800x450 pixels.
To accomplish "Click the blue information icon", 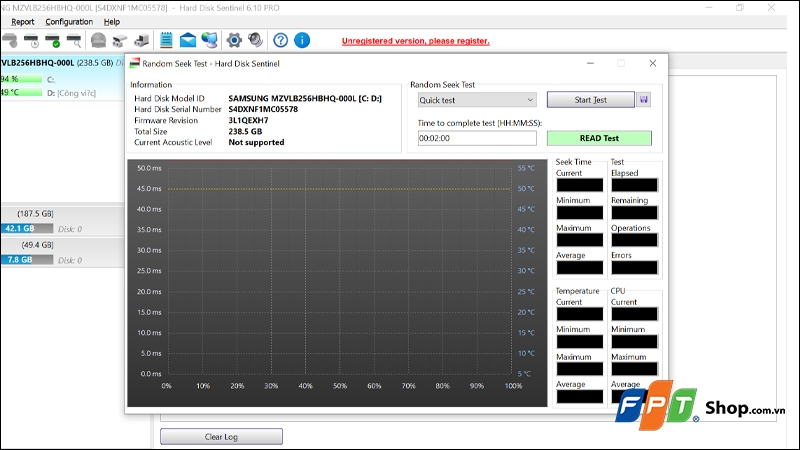I will [x=302, y=40].
